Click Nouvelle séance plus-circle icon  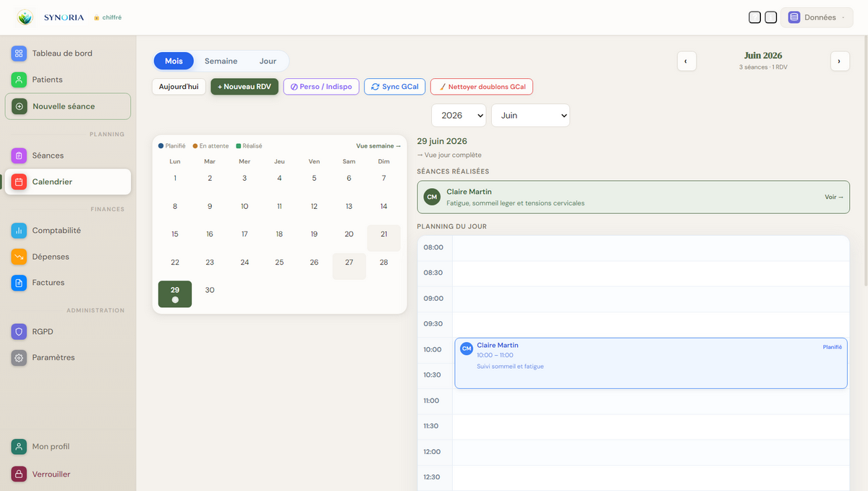tap(20, 106)
